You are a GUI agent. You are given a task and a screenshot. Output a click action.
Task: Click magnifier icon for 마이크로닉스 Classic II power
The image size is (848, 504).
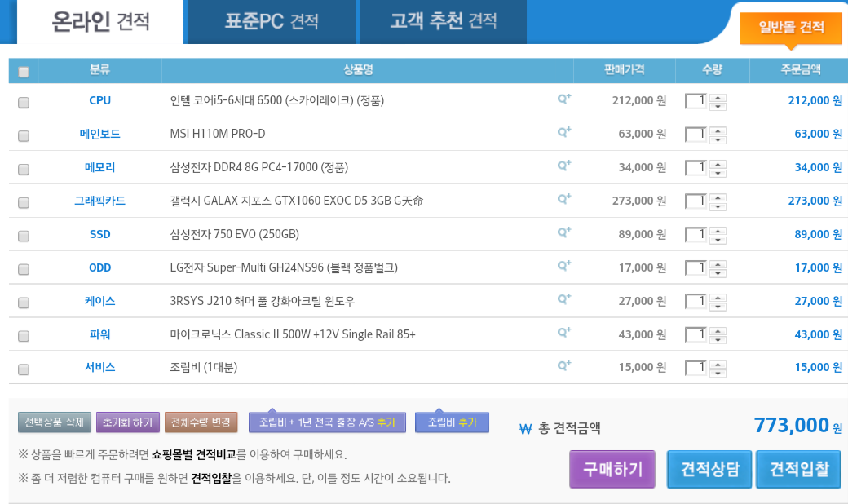point(563,334)
